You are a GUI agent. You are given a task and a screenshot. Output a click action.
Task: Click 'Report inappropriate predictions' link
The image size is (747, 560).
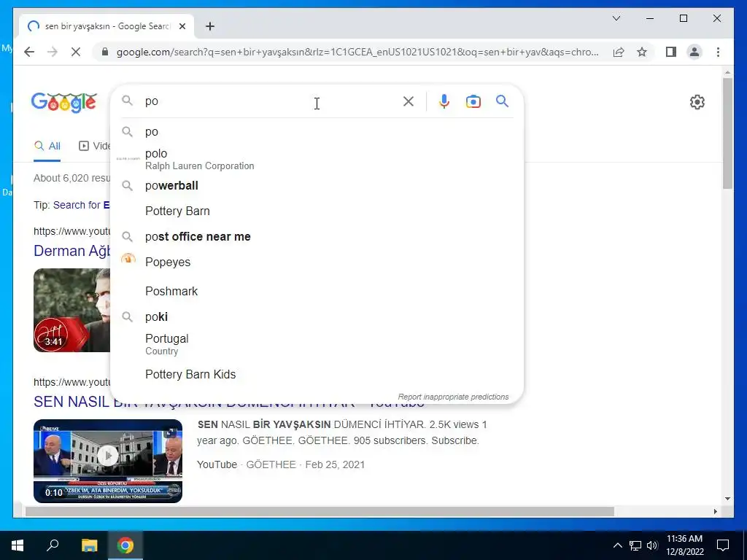coord(453,397)
